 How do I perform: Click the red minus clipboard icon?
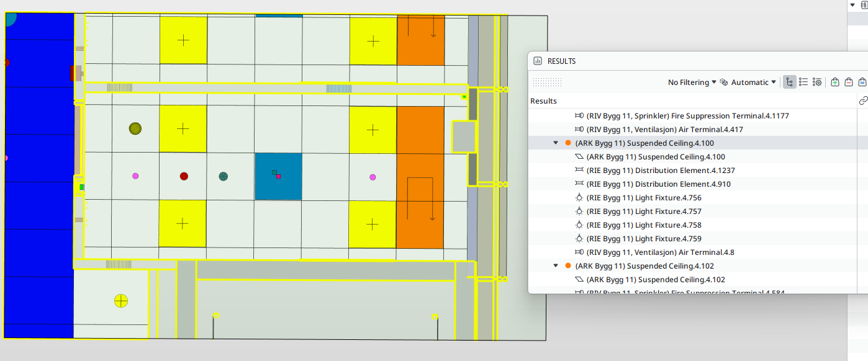849,82
